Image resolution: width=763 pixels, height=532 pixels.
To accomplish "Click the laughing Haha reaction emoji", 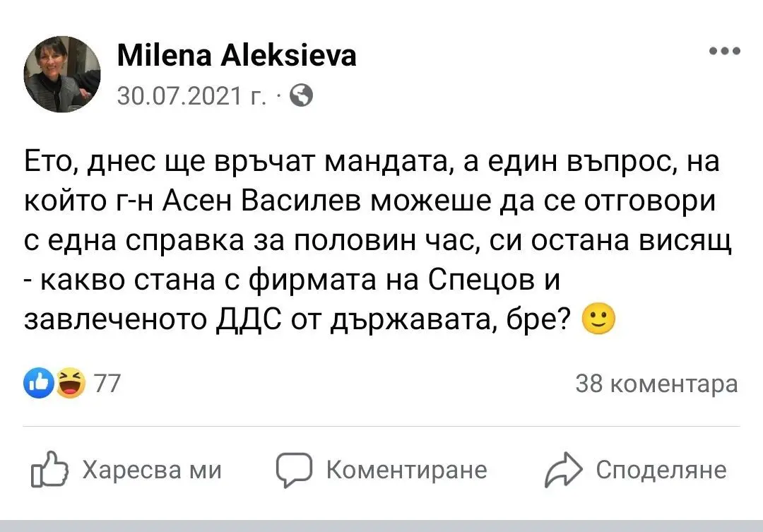I will coord(69,384).
